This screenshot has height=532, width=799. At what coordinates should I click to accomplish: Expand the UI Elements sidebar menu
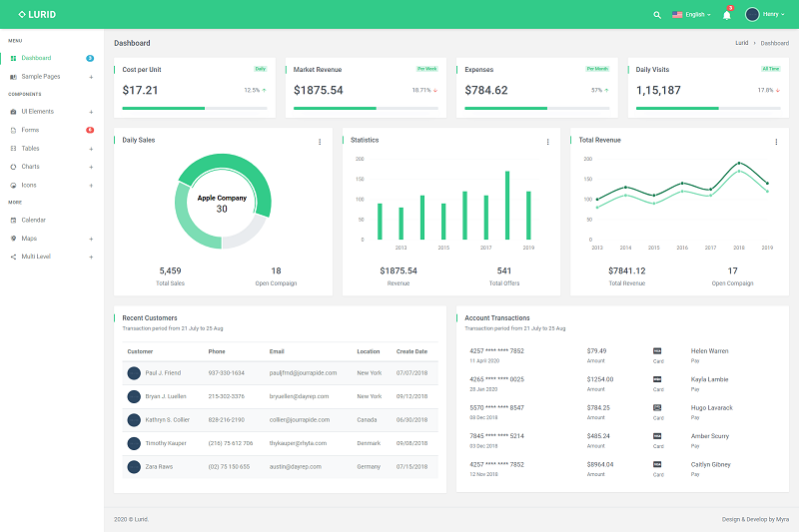pos(91,112)
